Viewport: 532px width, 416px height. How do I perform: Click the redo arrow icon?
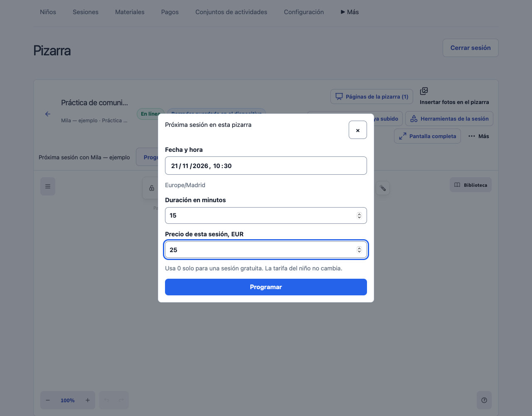[121, 400]
